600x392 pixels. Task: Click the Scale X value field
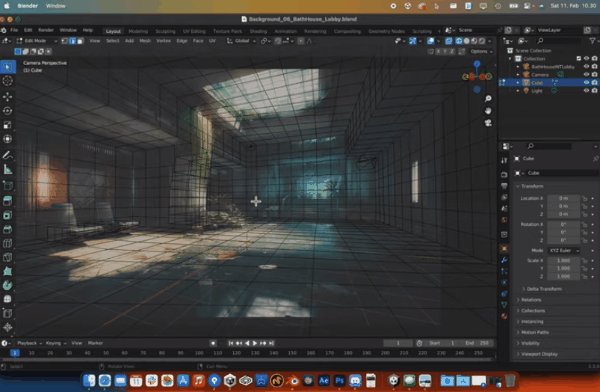coord(563,260)
